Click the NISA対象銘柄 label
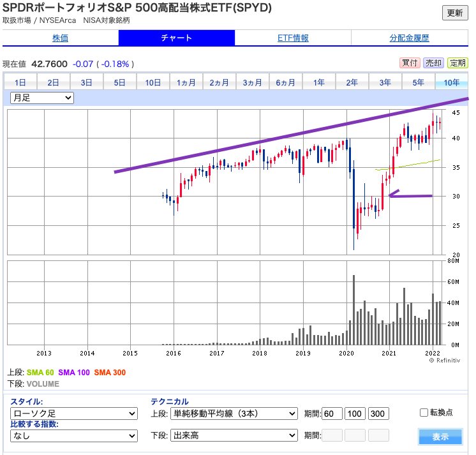476x455 pixels. coord(107,20)
